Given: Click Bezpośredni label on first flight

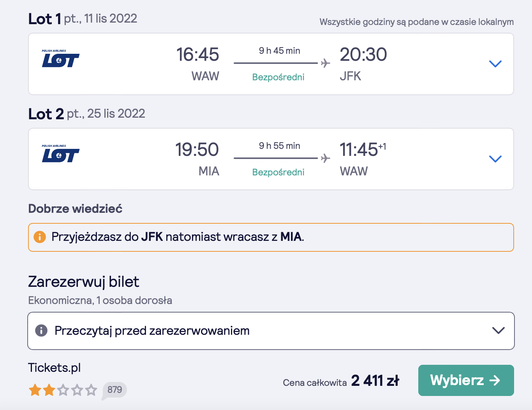Looking at the screenshot, I should click(x=278, y=77).
